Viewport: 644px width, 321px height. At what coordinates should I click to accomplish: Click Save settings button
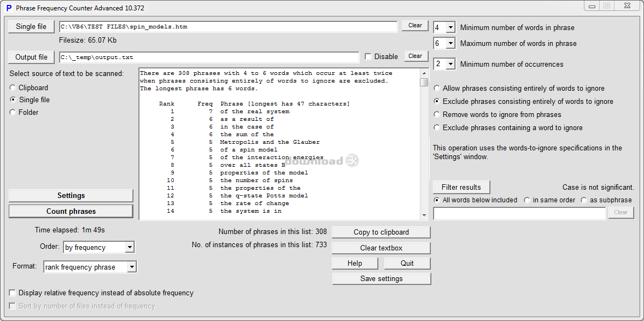[x=381, y=279]
